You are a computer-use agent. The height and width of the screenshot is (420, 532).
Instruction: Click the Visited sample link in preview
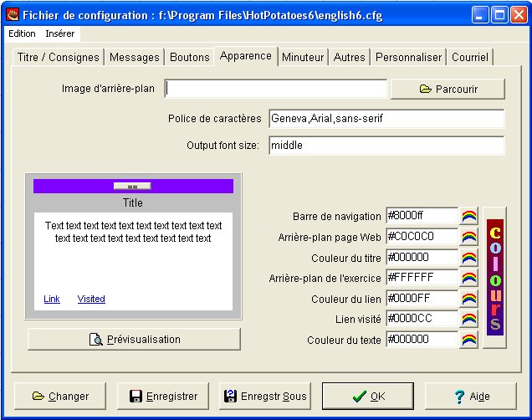pos(91,299)
